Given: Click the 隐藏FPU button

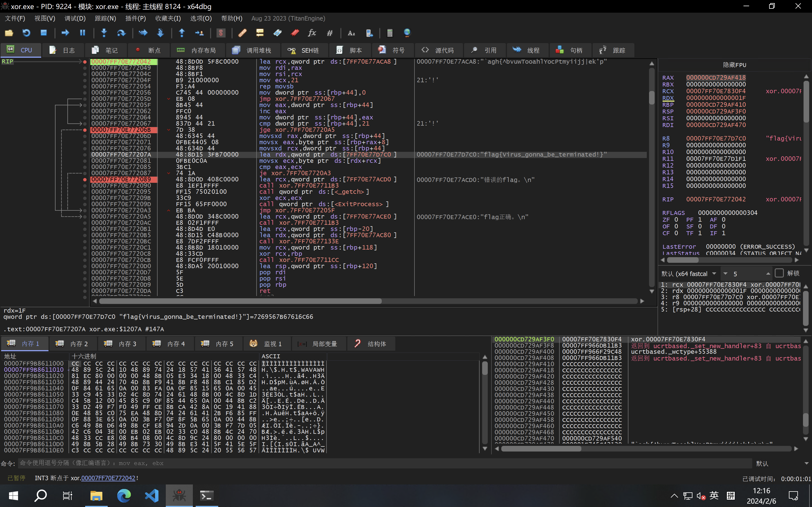Looking at the screenshot, I should click(x=734, y=65).
